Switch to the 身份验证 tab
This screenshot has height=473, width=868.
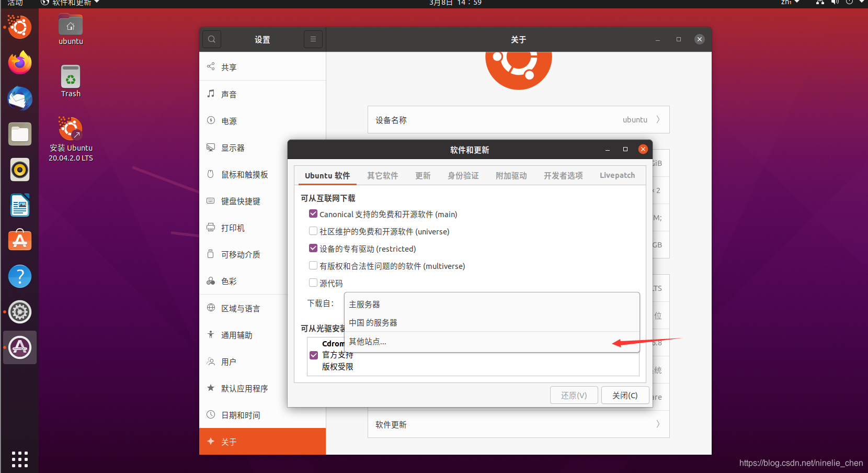pos(463,176)
